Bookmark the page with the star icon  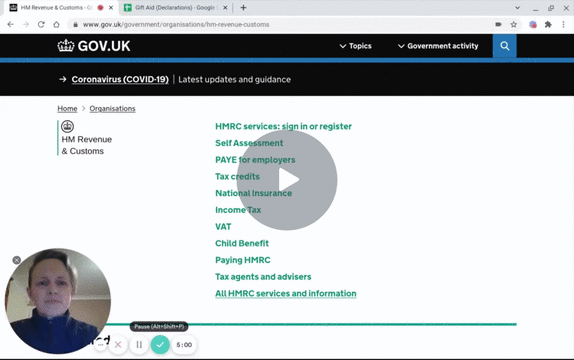coord(514,25)
